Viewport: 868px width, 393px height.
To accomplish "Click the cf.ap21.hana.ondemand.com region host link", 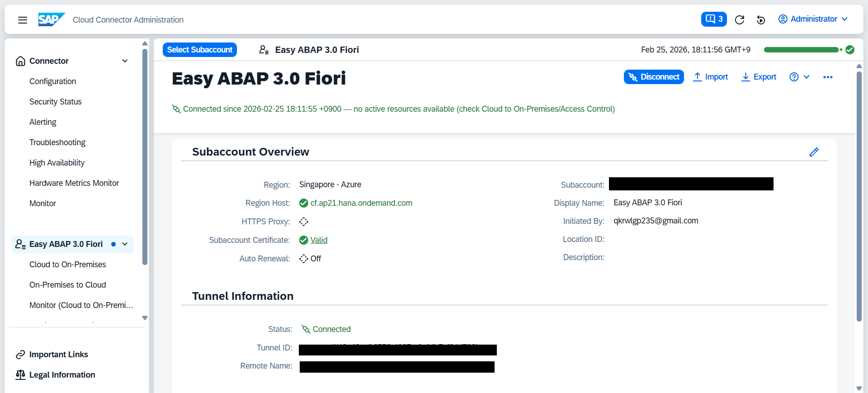I will click(361, 203).
